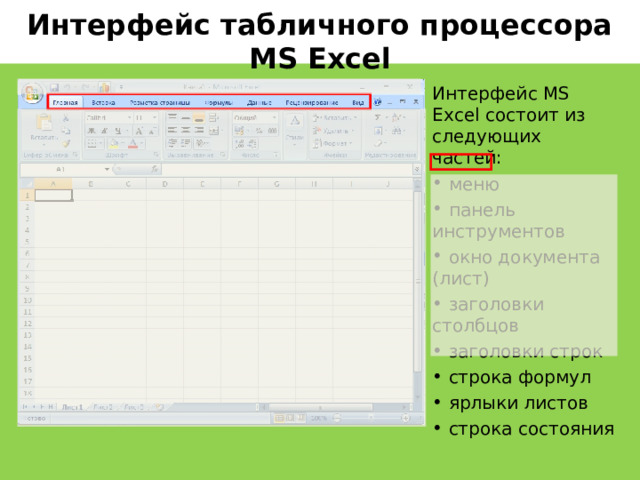This screenshot has width=640, height=480.
Task: Toggle Align Text Left
Action: click(x=172, y=131)
